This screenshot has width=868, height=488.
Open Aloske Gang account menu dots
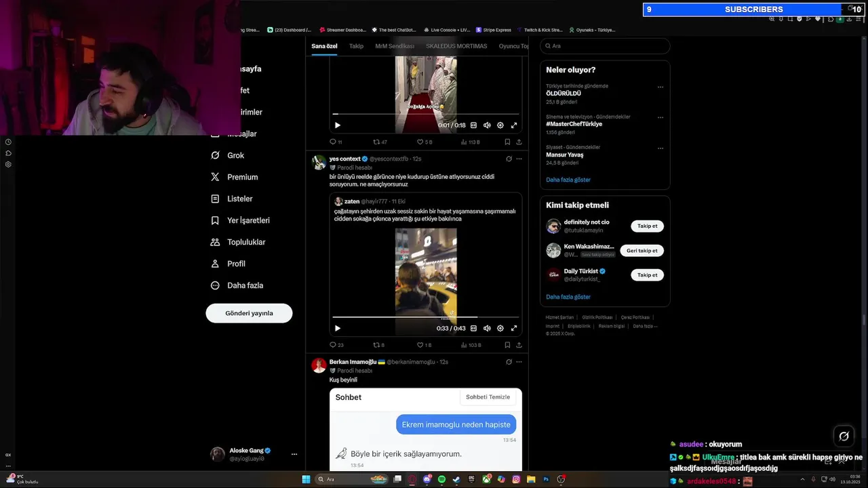click(294, 454)
